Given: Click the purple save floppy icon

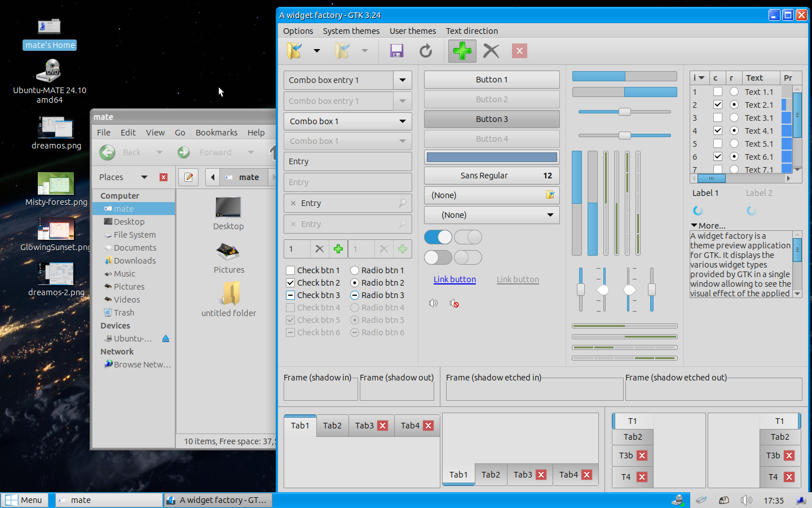Looking at the screenshot, I should point(397,51).
